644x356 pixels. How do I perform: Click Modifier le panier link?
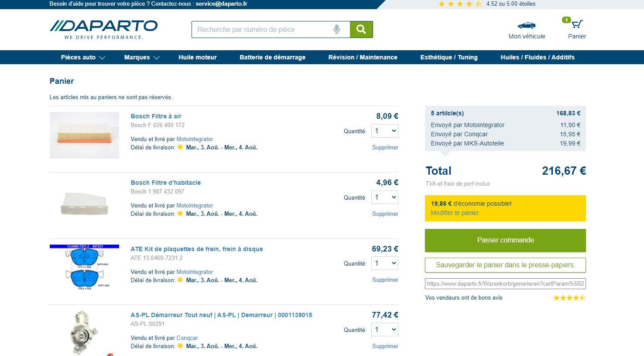(455, 213)
